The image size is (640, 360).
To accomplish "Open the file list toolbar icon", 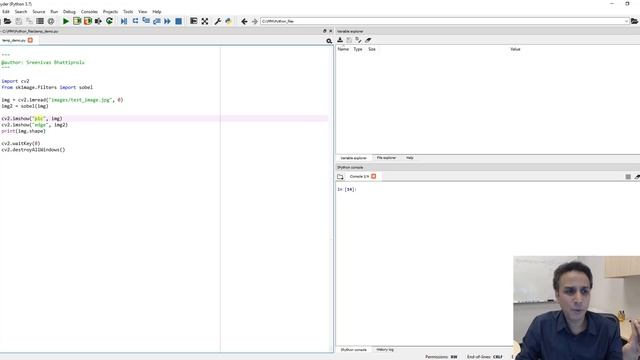I will [40, 21].
